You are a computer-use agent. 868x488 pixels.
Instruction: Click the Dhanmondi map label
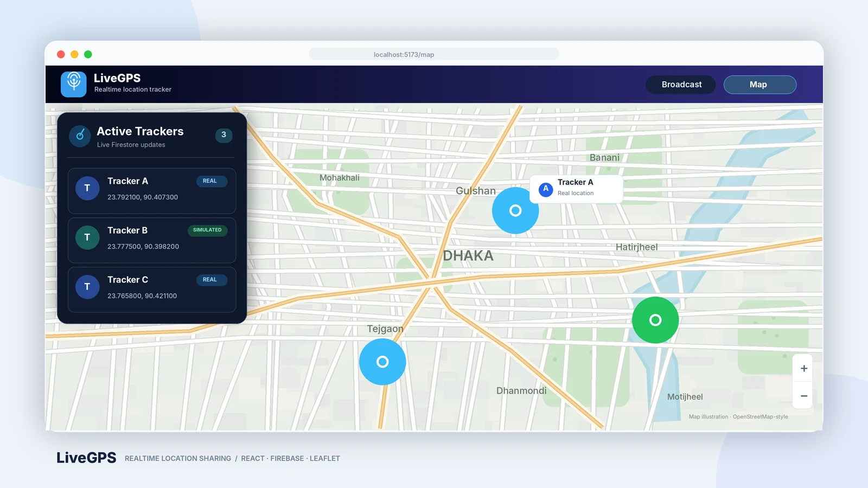click(x=521, y=391)
